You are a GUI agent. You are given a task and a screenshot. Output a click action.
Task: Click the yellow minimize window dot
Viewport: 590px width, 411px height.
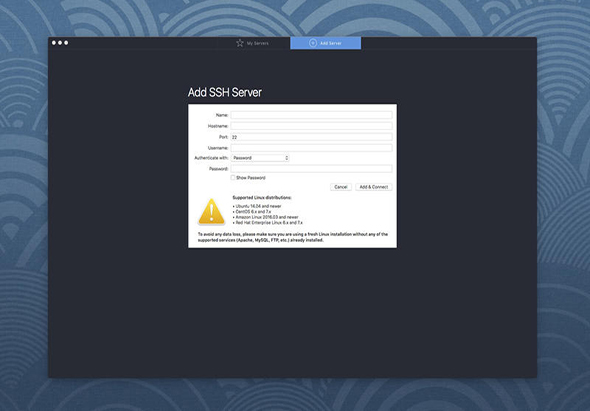click(x=60, y=43)
